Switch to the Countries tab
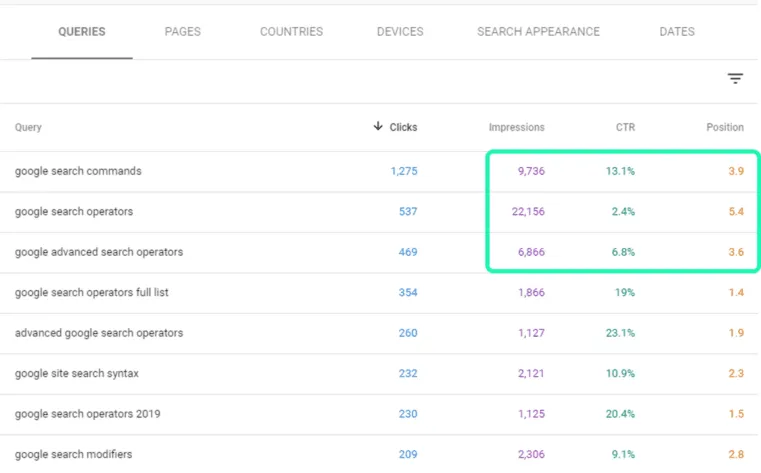Viewport: 761px width, 473px height. pos(291,32)
